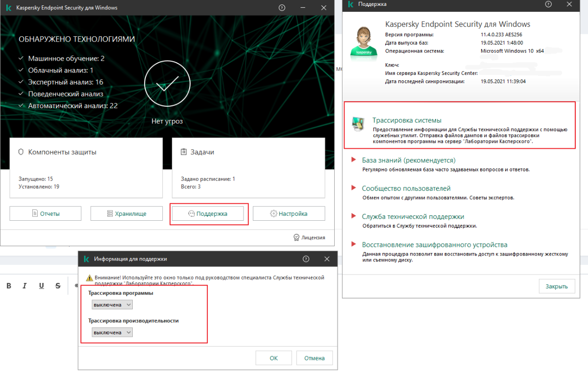Screen dimensions: 588x372
Task: Click the shield icon beside Компоненты защиты
Action: (21, 152)
